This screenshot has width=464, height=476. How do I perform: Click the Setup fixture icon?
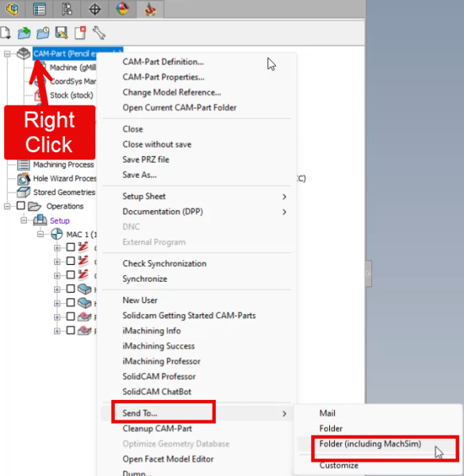pos(40,220)
